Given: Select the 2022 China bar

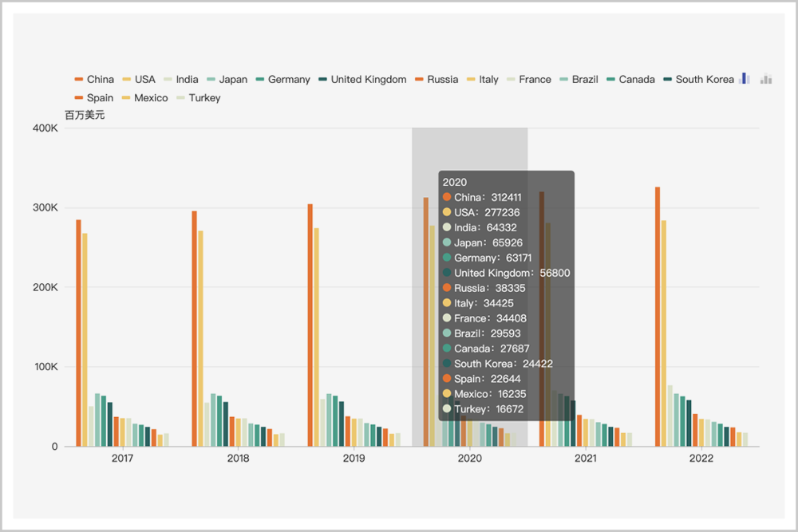Looking at the screenshot, I should click(658, 317).
